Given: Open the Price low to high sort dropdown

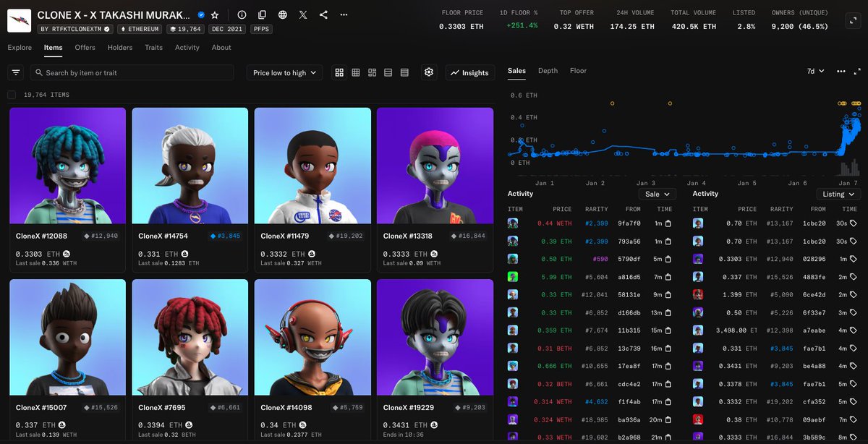Looking at the screenshot, I should 284,72.
